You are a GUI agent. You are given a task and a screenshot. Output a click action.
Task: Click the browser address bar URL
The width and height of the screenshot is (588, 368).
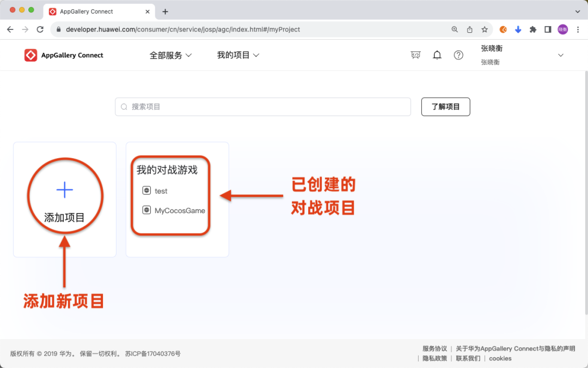[182, 29]
